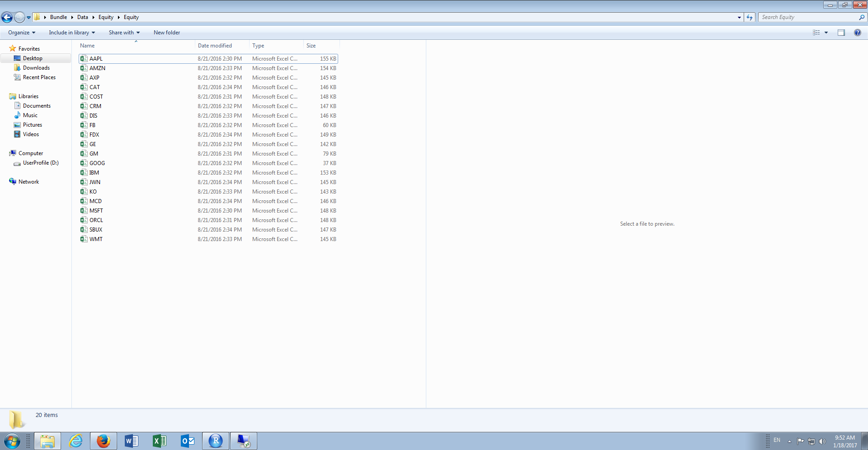Select the IBM file name
The width and height of the screenshot is (868, 450).
(x=94, y=173)
